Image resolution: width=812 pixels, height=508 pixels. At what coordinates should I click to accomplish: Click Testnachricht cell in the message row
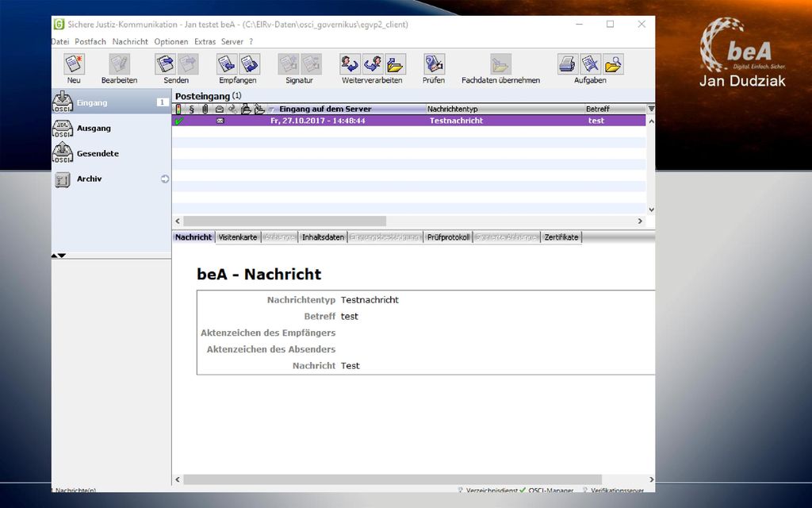(x=456, y=121)
